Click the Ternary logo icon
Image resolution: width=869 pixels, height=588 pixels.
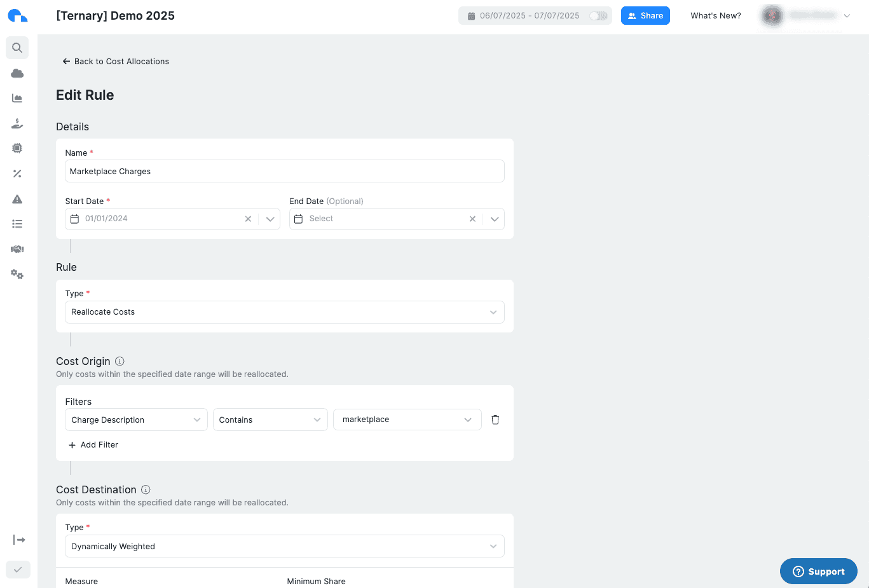click(x=18, y=15)
